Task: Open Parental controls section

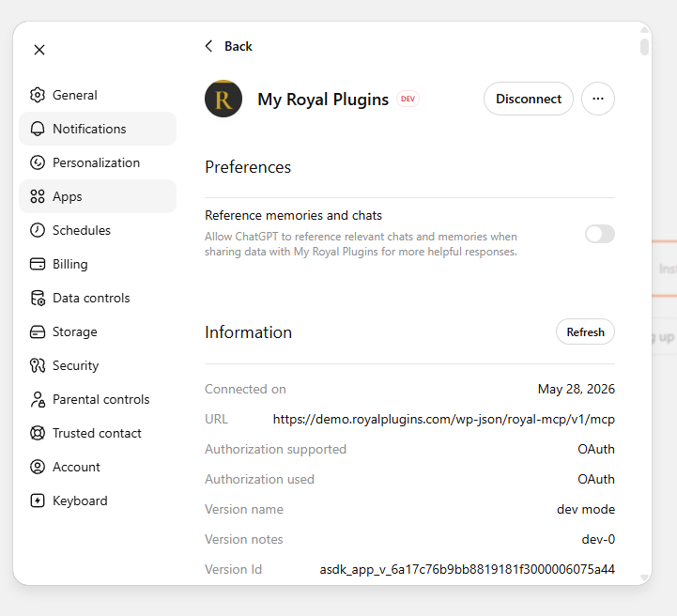Action: point(98,399)
